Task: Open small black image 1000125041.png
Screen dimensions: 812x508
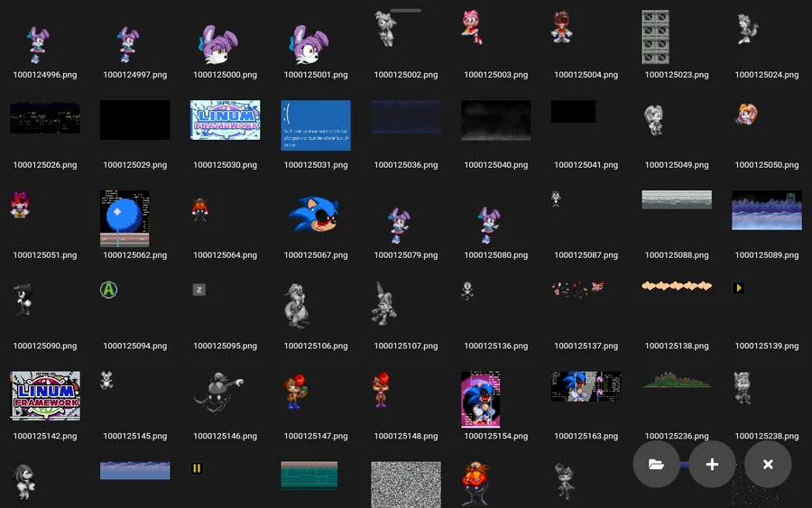Action: [x=574, y=111]
